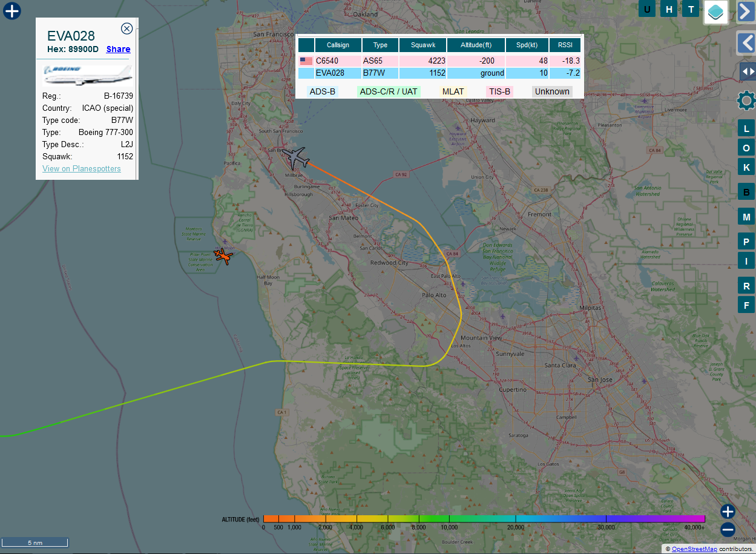Close the EVA028 info panel
Screen dimensions: 756x554
pyautogui.click(x=127, y=28)
